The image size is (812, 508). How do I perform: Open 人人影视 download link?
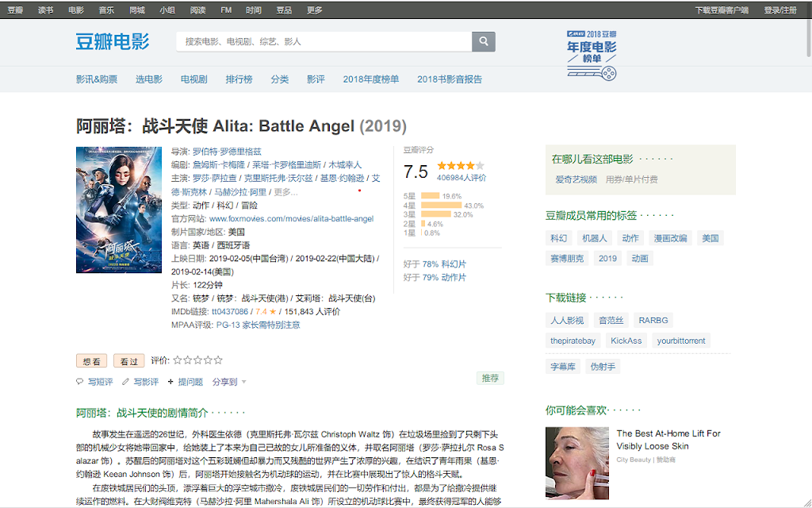pos(567,321)
